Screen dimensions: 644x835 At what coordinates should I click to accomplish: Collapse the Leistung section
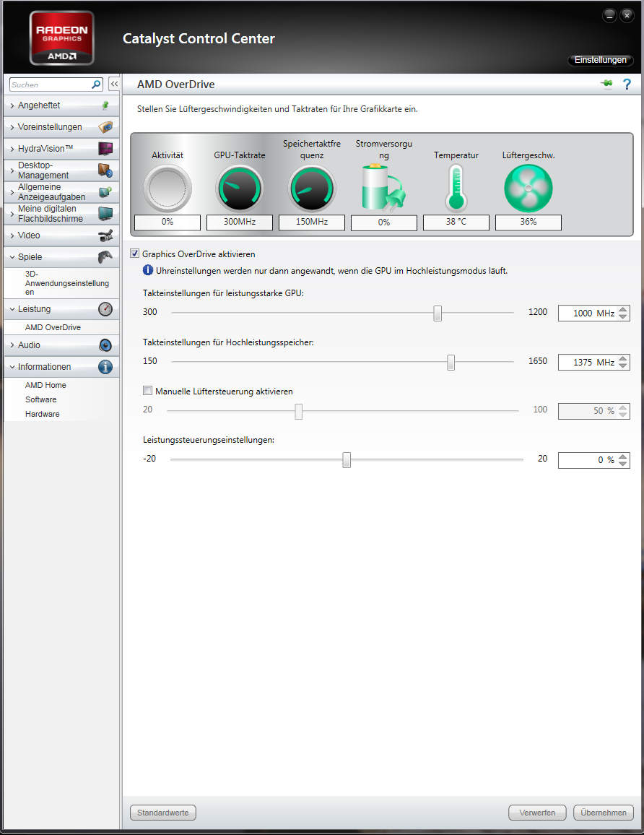[12, 309]
